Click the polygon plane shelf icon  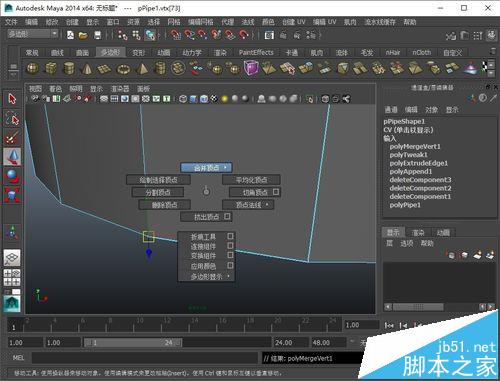[x=104, y=69]
